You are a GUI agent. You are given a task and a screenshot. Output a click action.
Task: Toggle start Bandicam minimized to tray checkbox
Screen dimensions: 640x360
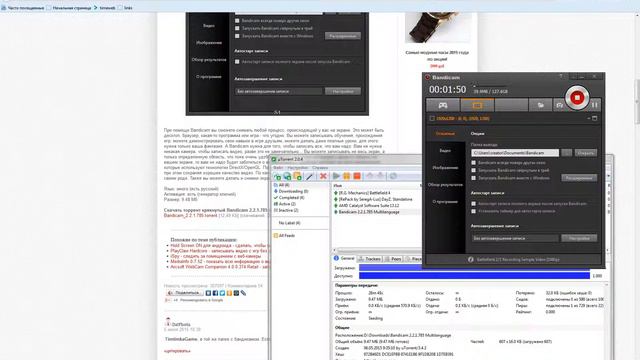pyautogui.click(x=473, y=170)
